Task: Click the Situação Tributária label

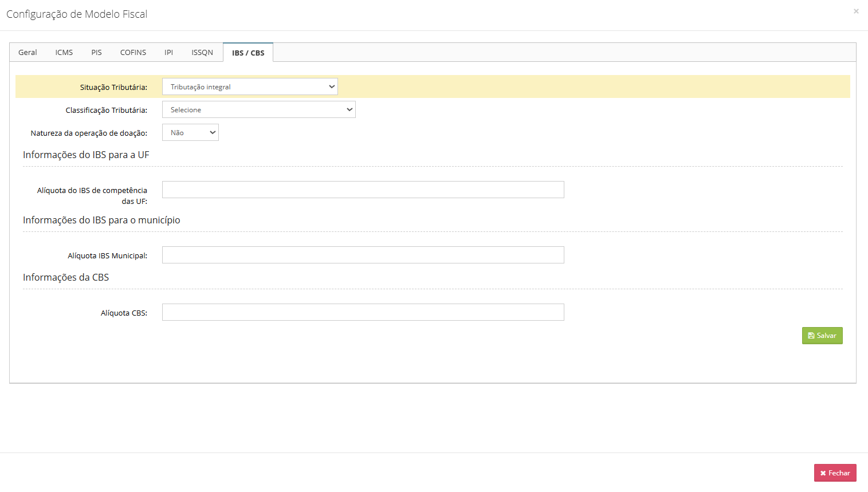Action: (x=113, y=88)
